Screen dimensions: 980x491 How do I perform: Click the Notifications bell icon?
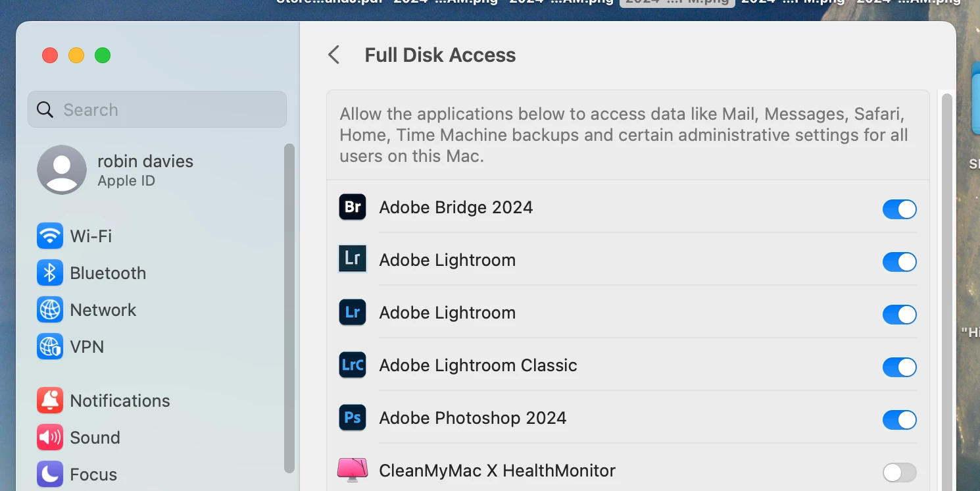(50, 400)
